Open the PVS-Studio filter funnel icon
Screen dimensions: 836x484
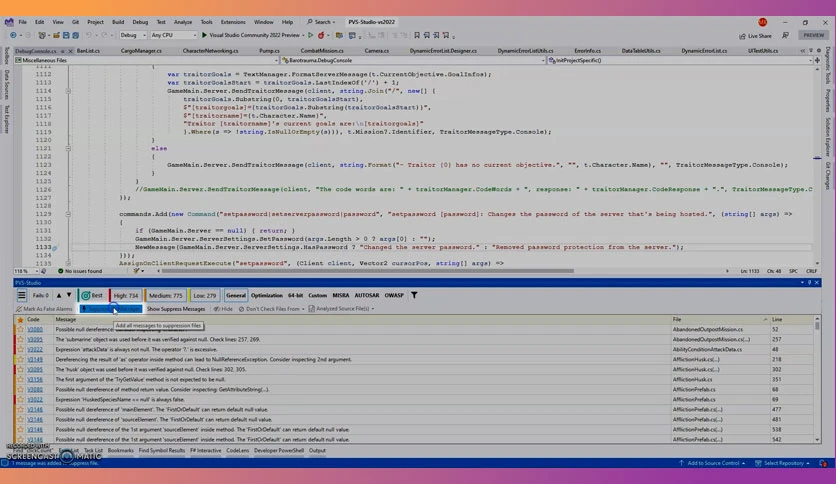click(414, 295)
